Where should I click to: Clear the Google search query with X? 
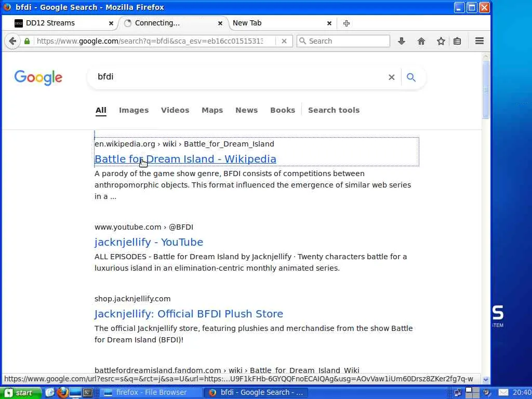click(x=392, y=77)
